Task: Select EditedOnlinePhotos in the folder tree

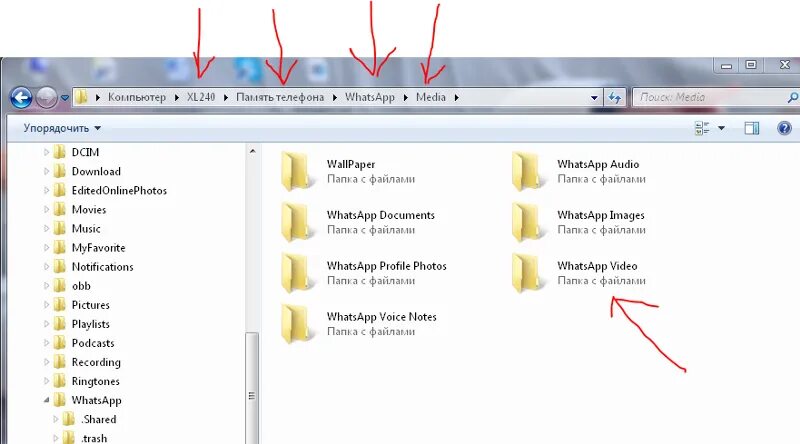Action: click(x=119, y=190)
